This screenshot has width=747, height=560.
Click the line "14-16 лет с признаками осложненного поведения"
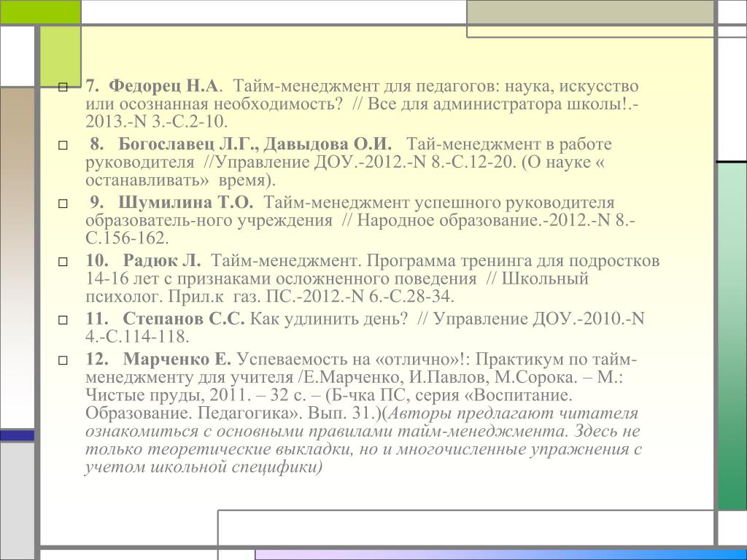281,279
